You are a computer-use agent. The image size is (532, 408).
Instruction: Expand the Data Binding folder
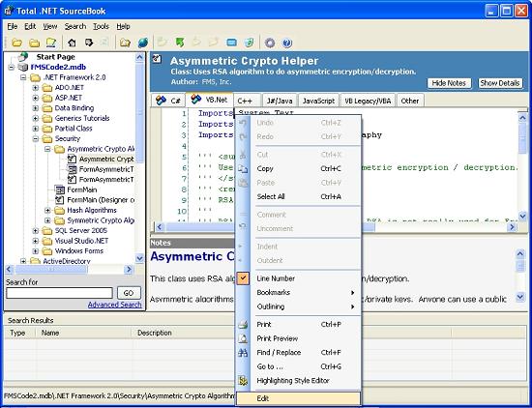(35, 108)
